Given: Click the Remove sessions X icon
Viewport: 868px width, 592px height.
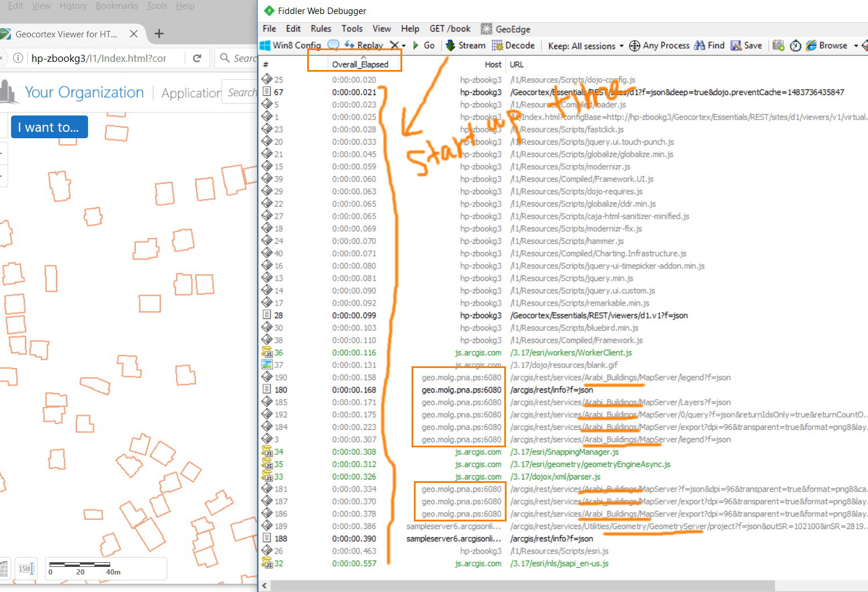Looking at the screenshot, I should (395, 45).
